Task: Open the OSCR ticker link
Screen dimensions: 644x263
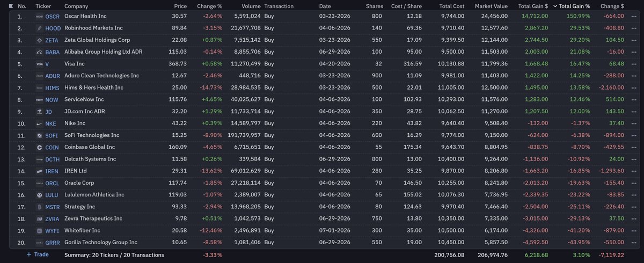Action: (x=53, y=16)
